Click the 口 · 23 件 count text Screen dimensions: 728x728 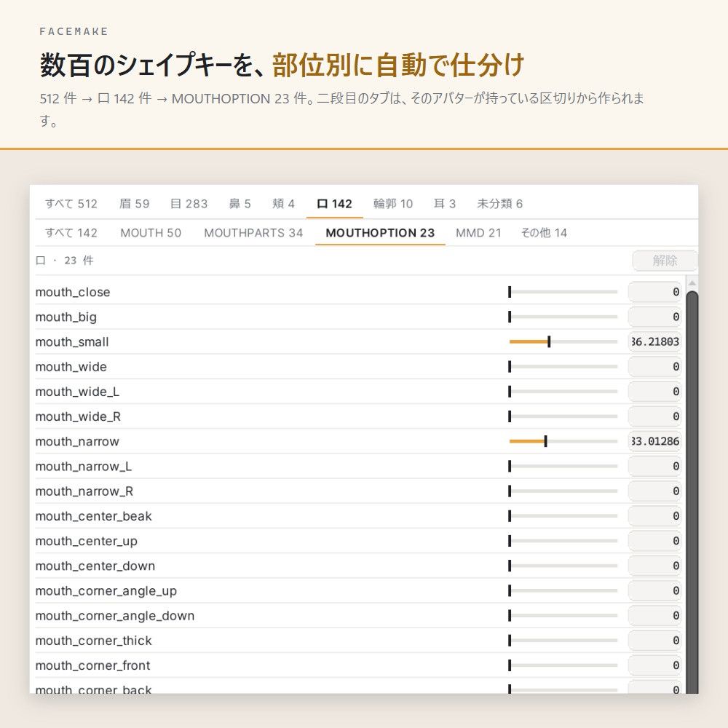[65, 261]
